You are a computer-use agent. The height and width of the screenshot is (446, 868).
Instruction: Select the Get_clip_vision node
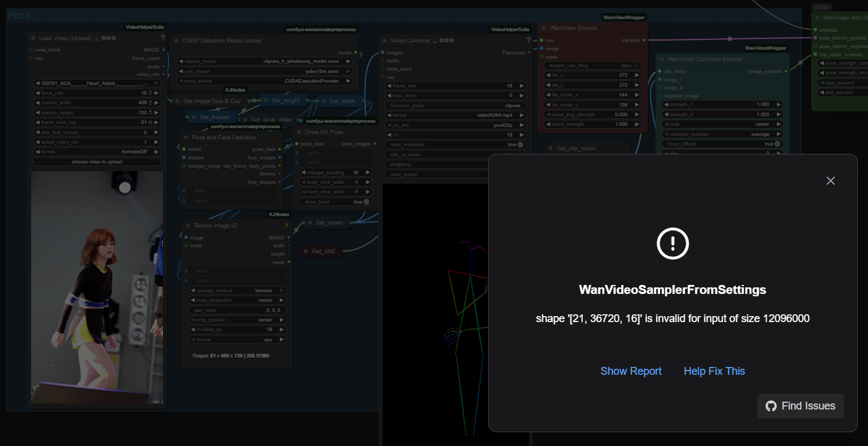point(587,148)
